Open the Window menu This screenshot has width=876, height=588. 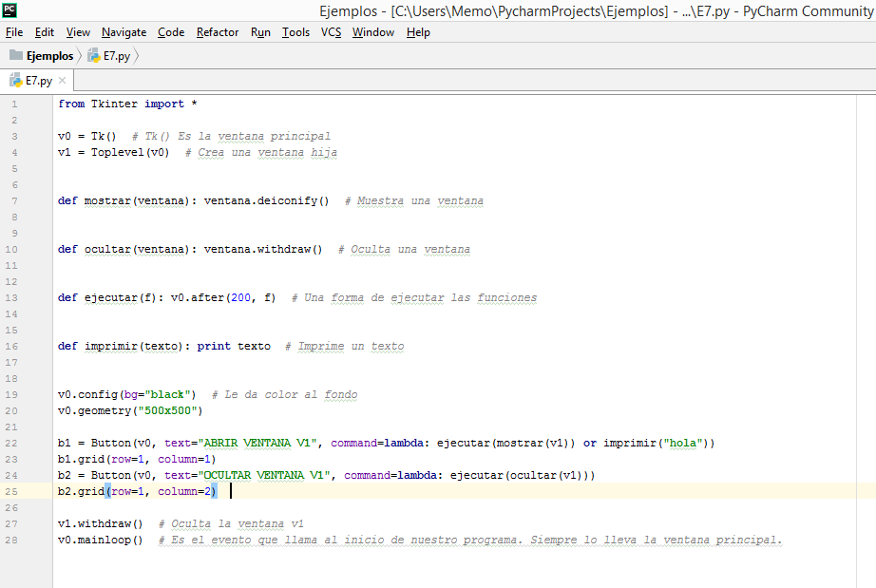pos(372,31)
